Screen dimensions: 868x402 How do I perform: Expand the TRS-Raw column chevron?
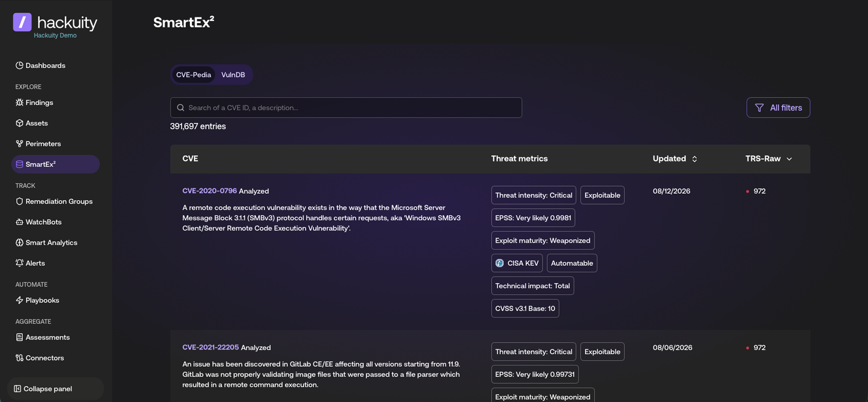pyautogui.click(x=789, y=159)
